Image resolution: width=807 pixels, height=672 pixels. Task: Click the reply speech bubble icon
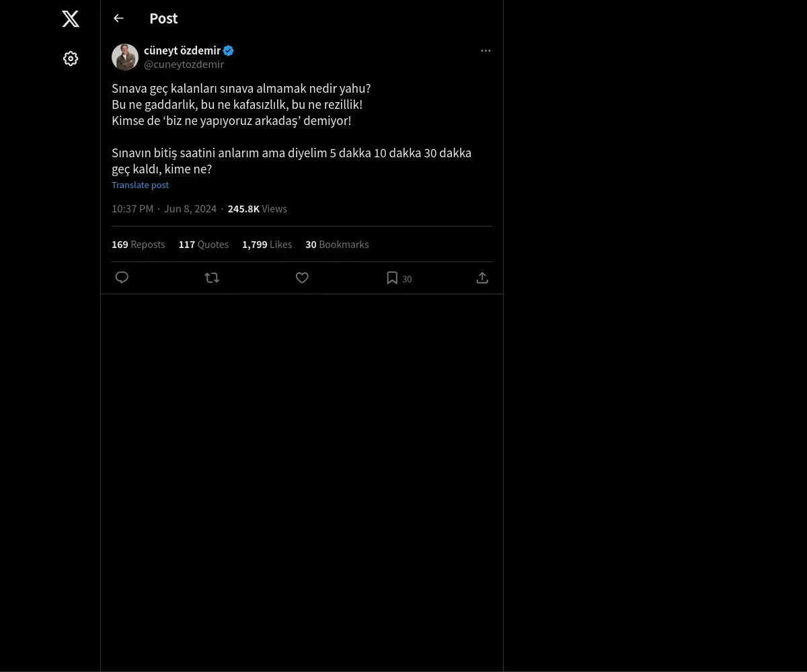[122, 278]
